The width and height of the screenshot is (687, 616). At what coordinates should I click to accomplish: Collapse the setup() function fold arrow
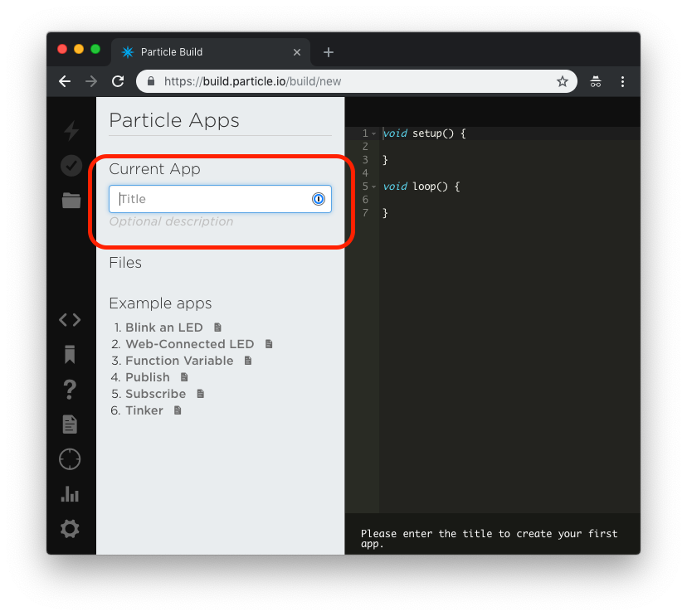click(374, 133)
